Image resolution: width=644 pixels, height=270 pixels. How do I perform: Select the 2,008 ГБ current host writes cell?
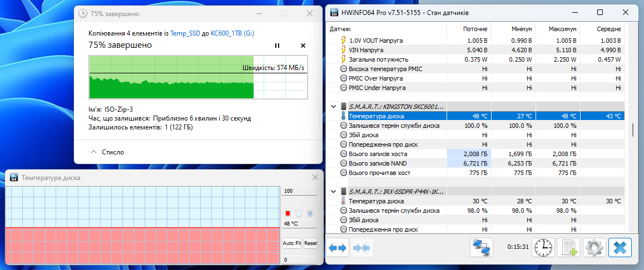(469, 154)
